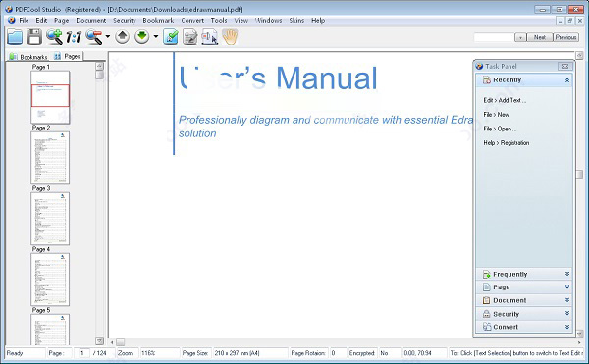The image size is (589, 364).
Task: Click the Page Rotation value 0
Action: 333,353
